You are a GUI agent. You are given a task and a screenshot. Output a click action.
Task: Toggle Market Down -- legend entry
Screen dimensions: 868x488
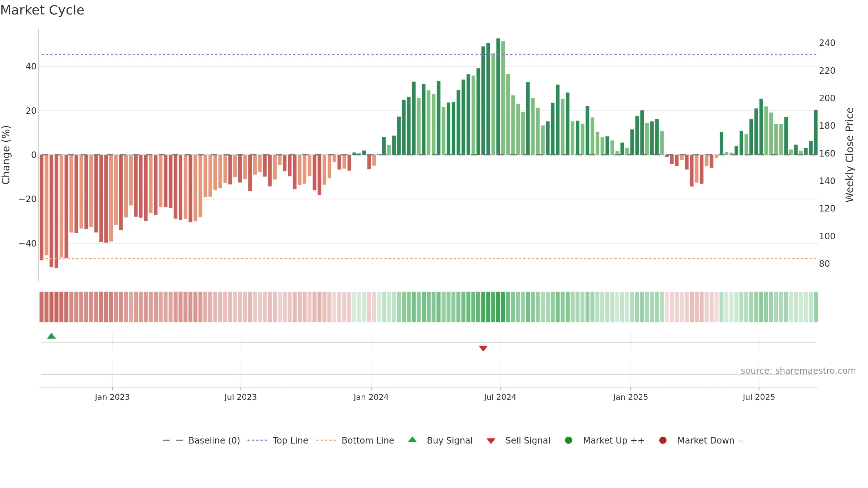(x=701, y=440)
